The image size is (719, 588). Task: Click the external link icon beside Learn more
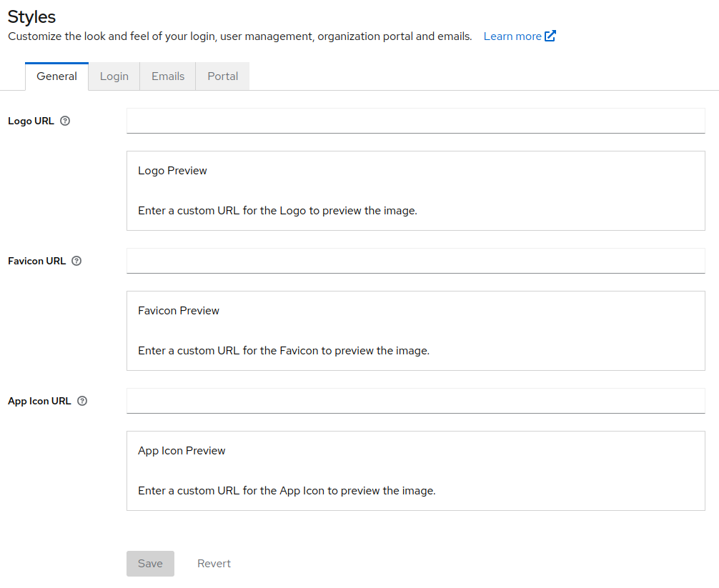[550, 36]
